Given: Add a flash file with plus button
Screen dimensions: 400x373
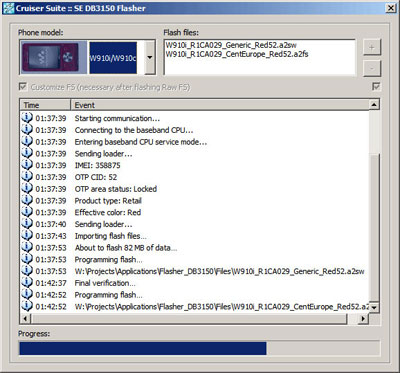Looking at the screenshot, I should 372,47.
